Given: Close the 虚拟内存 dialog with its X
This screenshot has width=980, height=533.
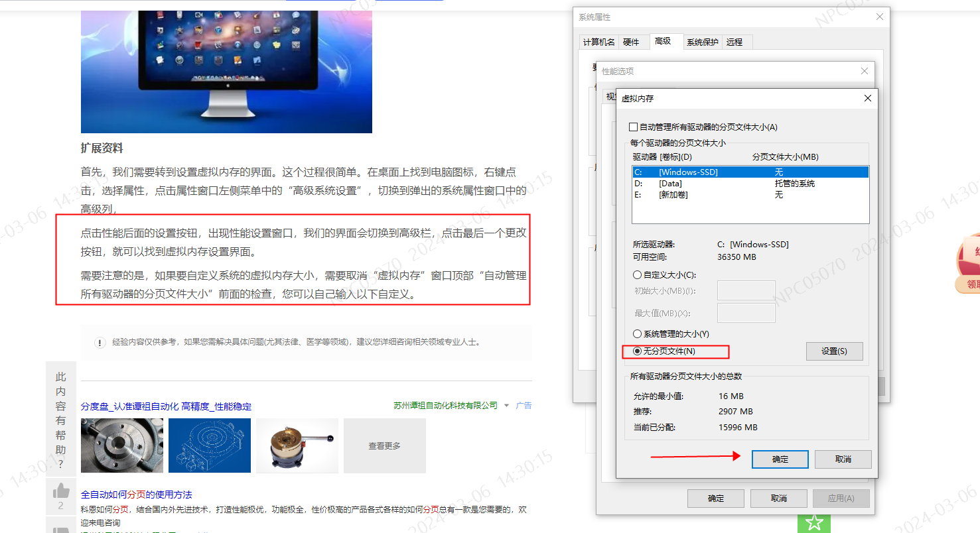Looking at the screenshot, I should point(867,98).
